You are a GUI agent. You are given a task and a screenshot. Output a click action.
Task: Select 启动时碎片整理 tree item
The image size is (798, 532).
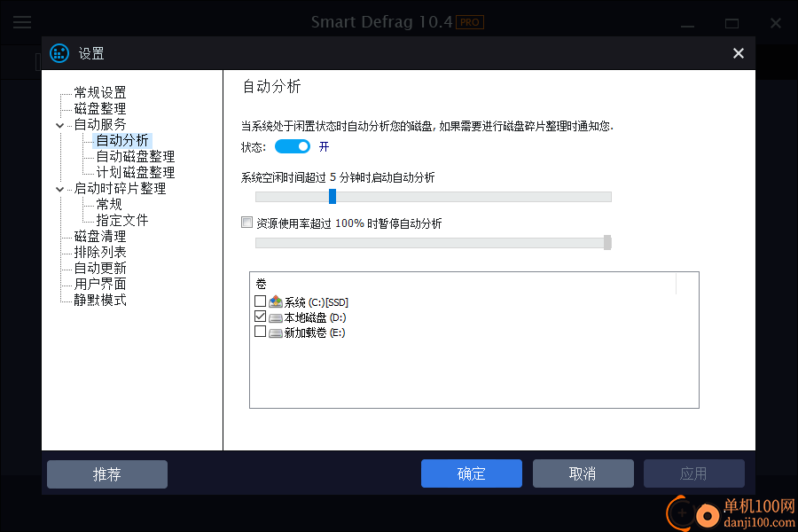click(x=120, y=188)
